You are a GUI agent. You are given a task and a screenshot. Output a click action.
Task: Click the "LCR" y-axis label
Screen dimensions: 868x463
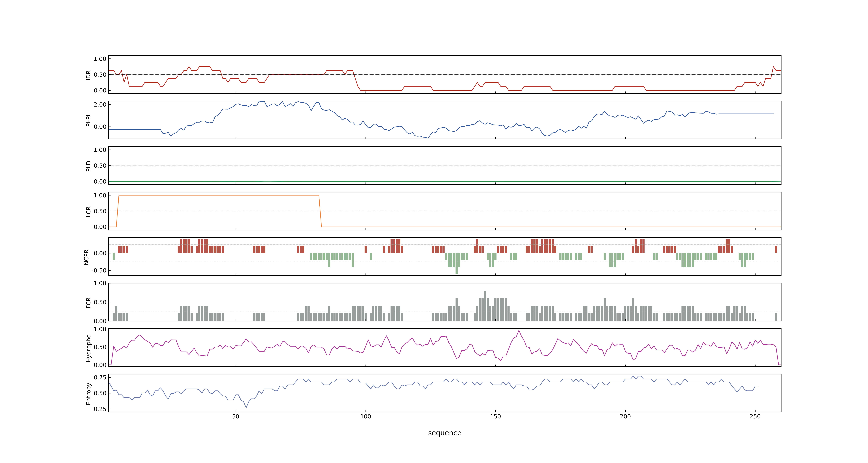point(89,212)
